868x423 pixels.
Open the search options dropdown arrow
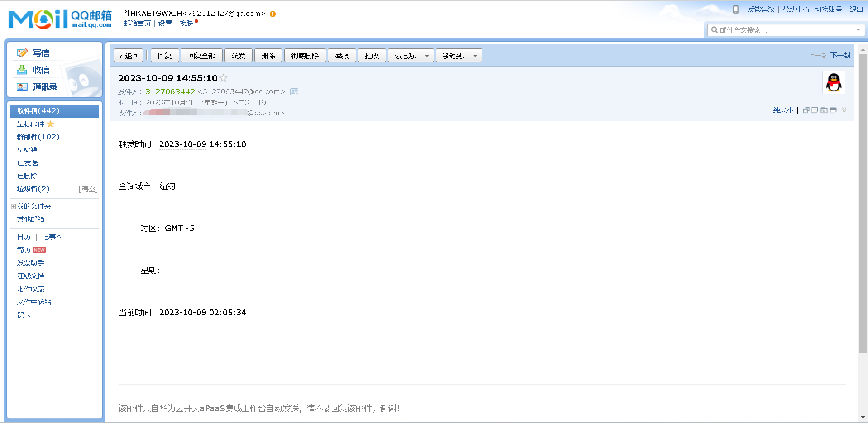(858, 30)
